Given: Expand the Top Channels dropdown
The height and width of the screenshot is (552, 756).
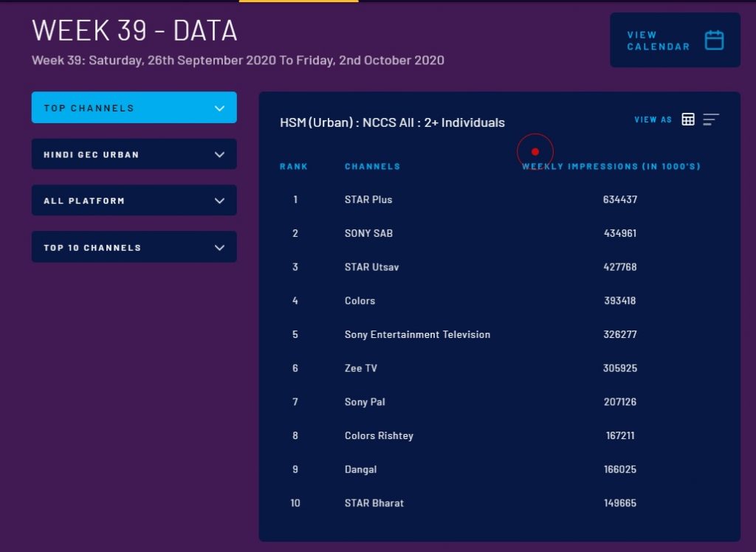Looking at the screenshot, I should [134, 108].
